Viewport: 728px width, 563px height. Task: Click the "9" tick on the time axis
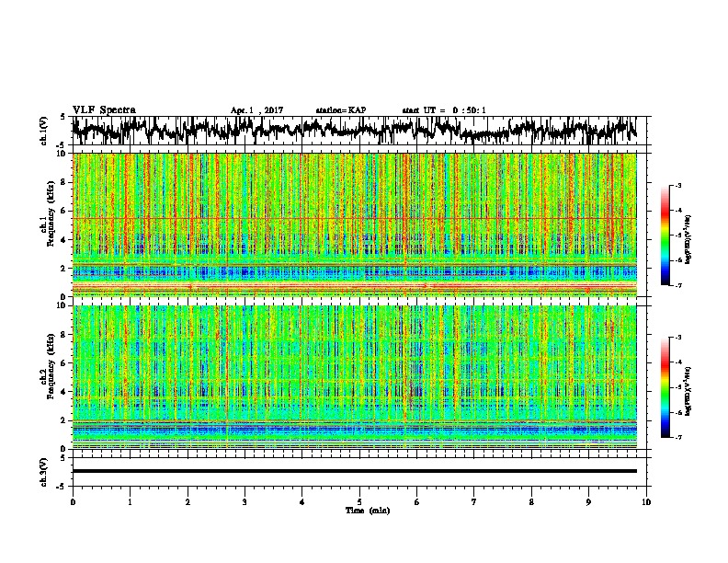click(x=588, y=502)
